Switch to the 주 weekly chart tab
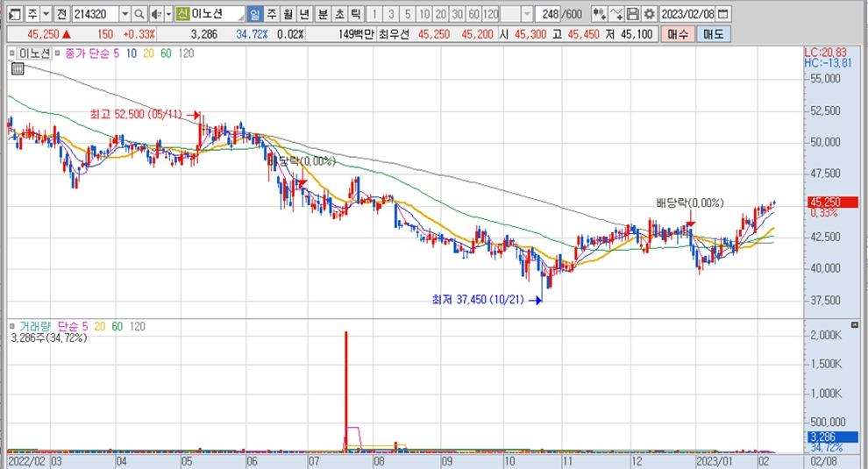This screenshot has height=469, width=868. click(x=272, y=15)
